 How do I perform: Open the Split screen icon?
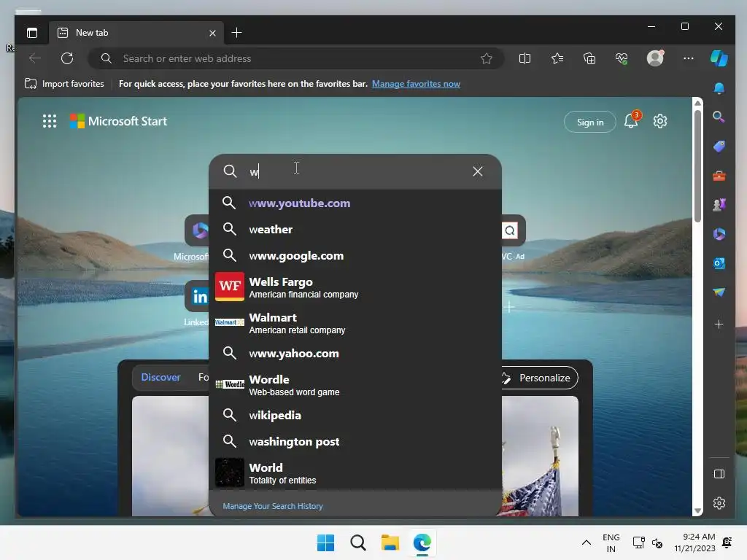525,58
